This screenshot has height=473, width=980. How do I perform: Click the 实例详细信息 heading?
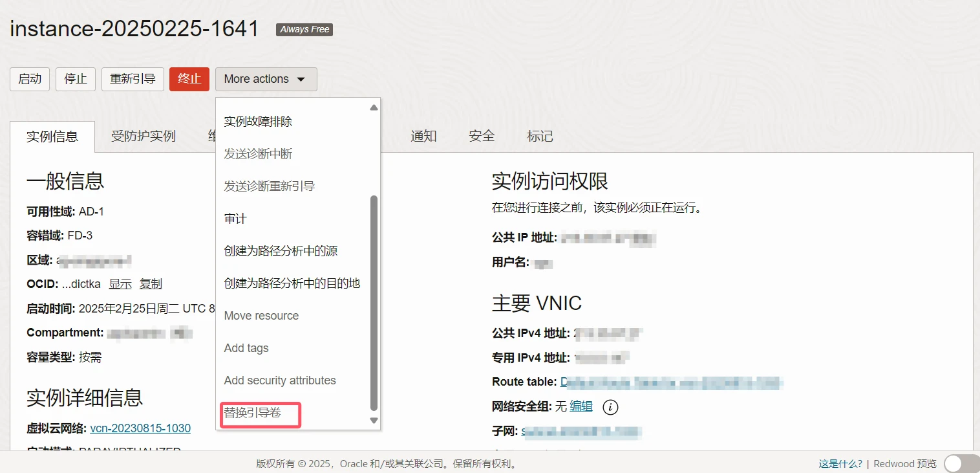[85, 397]
